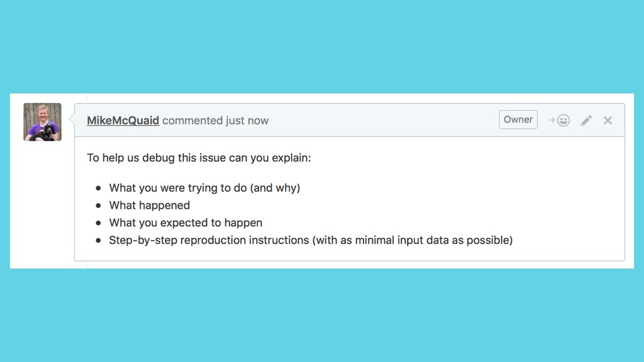This screenshot has width=644, height=362.
Task: Click the "just now" comment timestamp
Action: pyautogui.click(x=247, y=120)
